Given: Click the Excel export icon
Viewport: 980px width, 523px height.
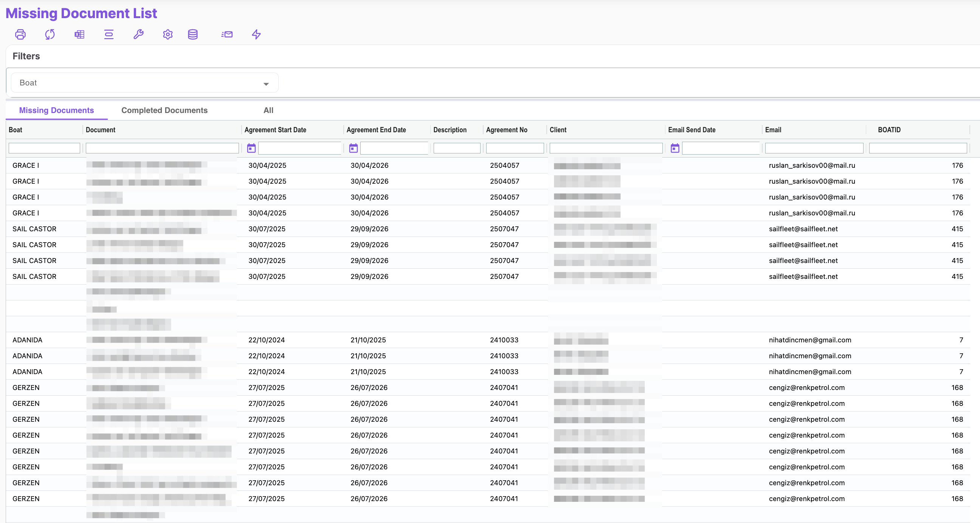Looking at the screenshot, I should pyautogui.click(x=79, y=35).
